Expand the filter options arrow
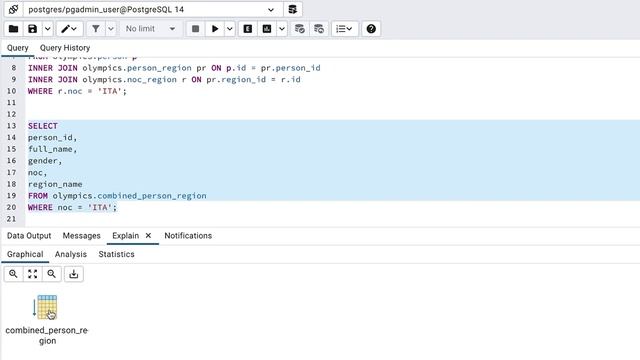640x360 pixels. click(111, 29)
